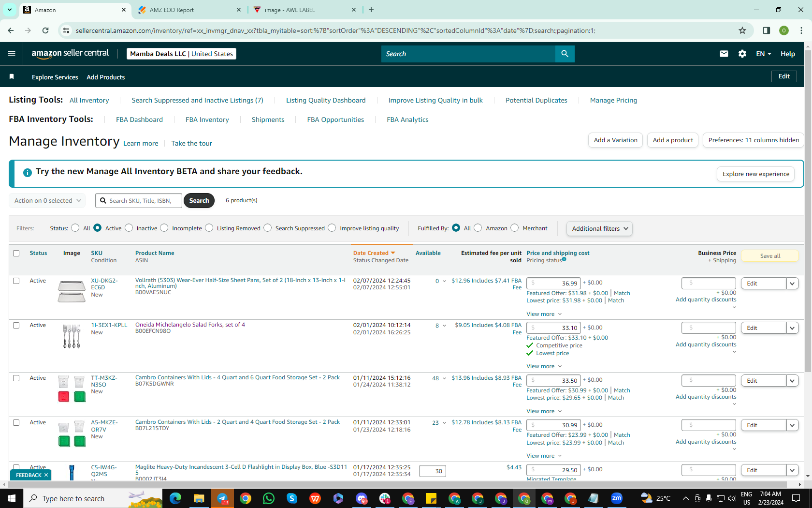Open Microsoft Edge from the taskbar
This screenshot has height=508, width=812.
tap(175, 498)
